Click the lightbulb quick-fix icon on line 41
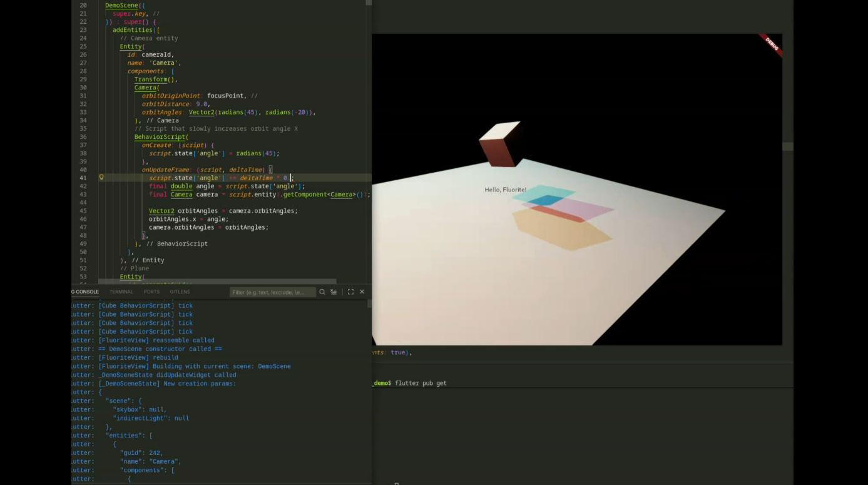The height and width of the screenshot is (485, 868). [101, 178]
